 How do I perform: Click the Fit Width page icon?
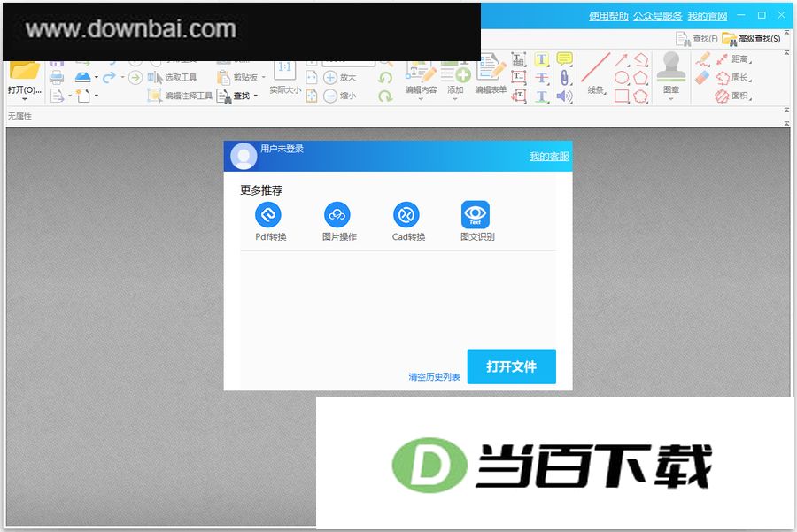pyautogui.click(x=312, y=77)
